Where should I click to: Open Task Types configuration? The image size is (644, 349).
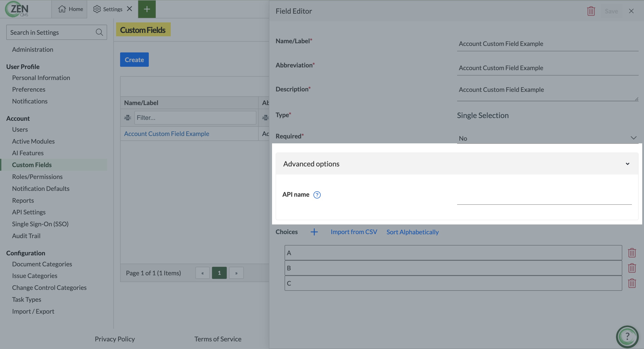pos(26,299)
